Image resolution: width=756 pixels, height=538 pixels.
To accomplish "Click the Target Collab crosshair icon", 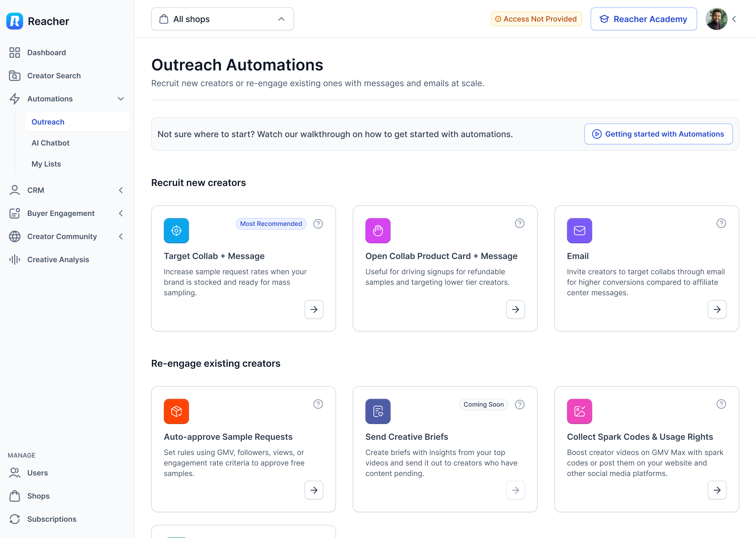I will (176, 230).
